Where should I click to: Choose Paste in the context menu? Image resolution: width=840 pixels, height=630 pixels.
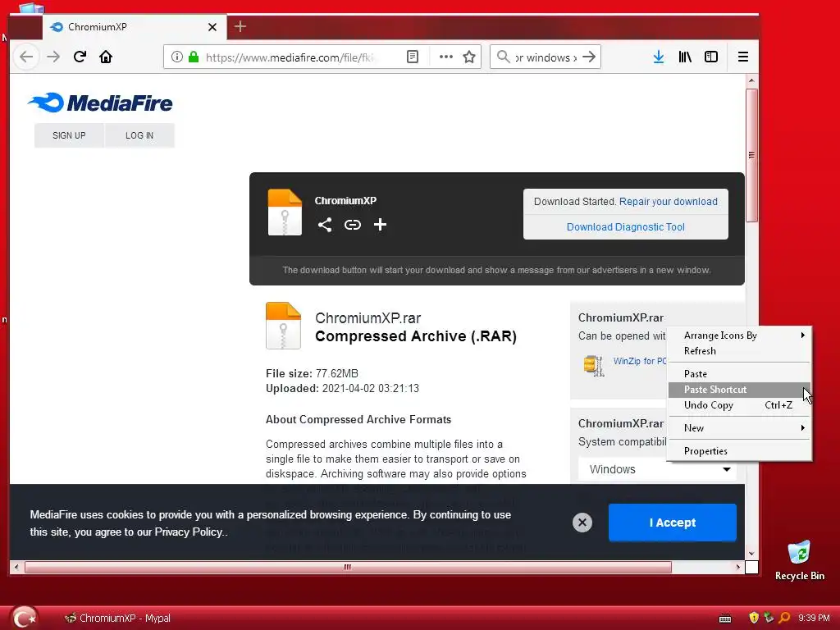[739, 374]
